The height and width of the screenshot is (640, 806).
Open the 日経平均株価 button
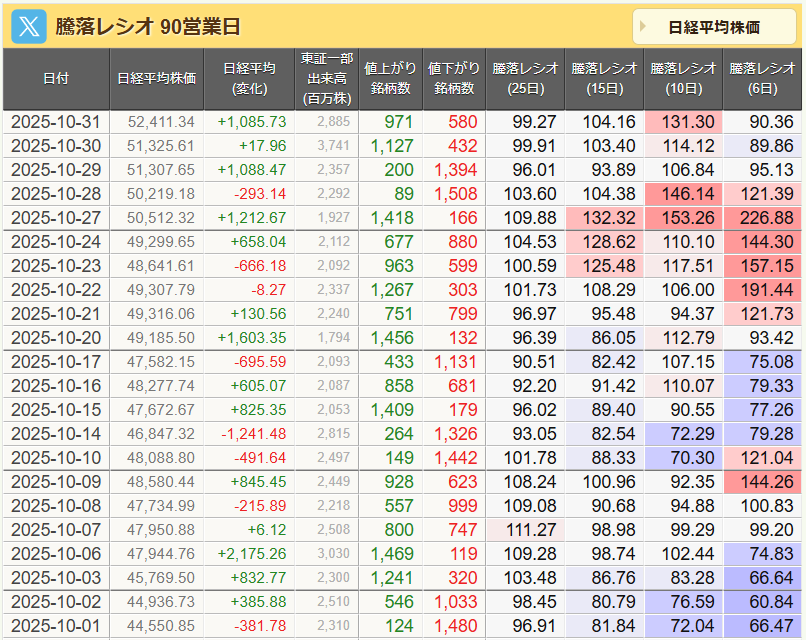tap(713, 27)
